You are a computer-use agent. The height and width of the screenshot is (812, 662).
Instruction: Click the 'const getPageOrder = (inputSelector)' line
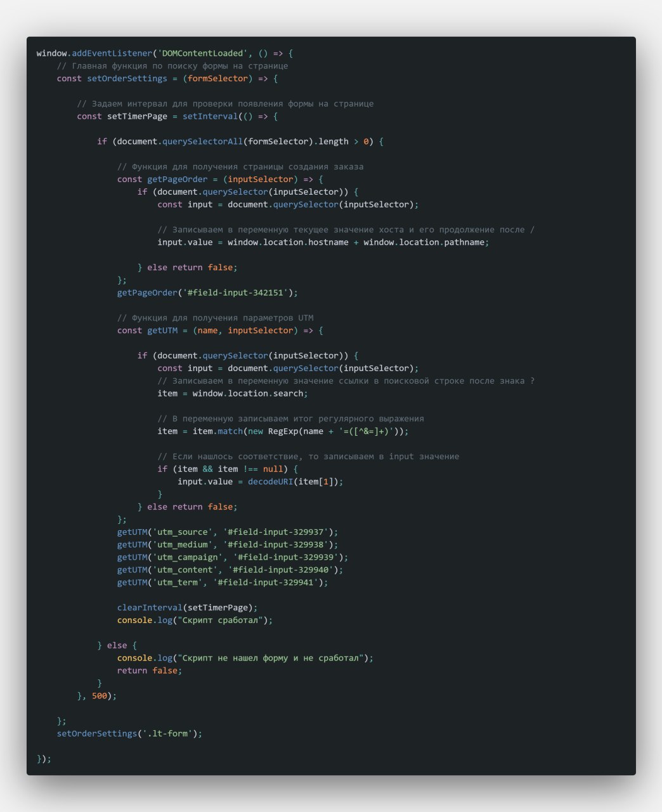pyautogui.click(x=220, y=180)
